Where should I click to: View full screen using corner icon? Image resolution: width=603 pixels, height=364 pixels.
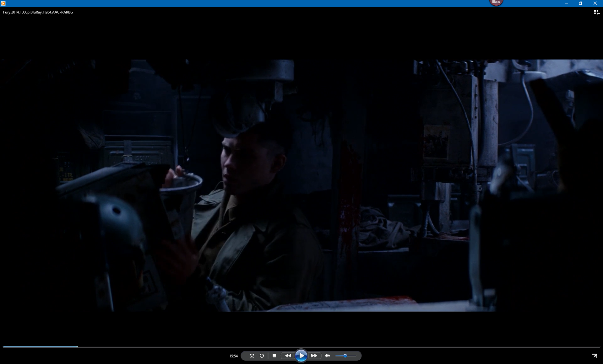coord(594,356)
